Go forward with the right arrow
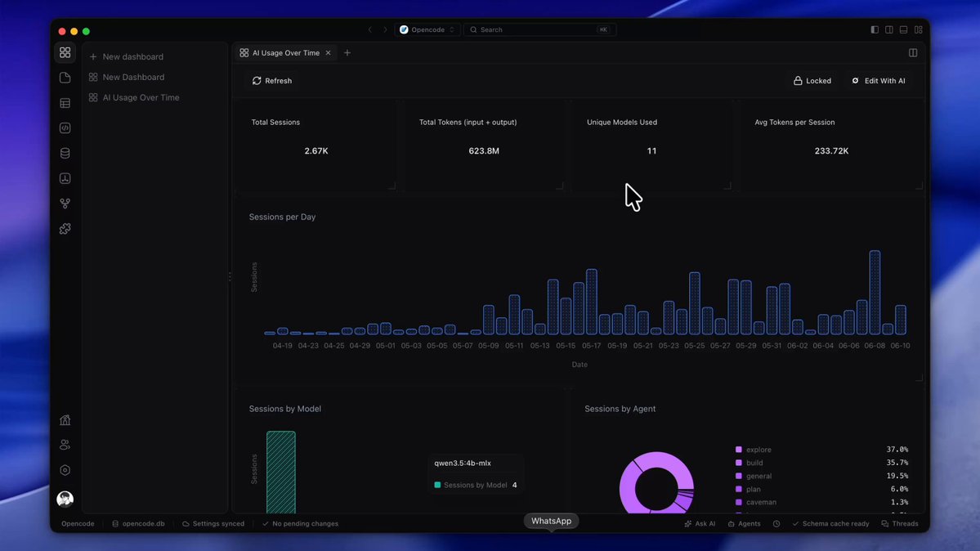The width and height of the screenshot is (980, 551). point(385,30)
